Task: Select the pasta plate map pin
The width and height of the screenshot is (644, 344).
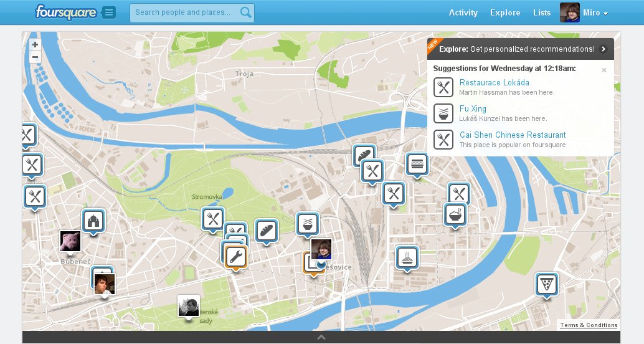Action: pyautogui.click(x=407, y=257)
